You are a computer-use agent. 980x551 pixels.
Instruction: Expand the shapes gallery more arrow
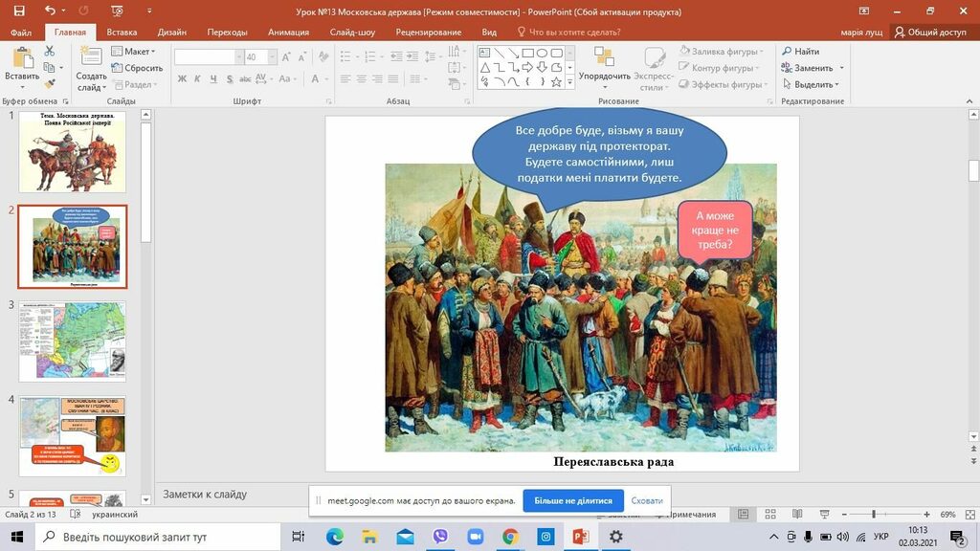pos(569,83)
